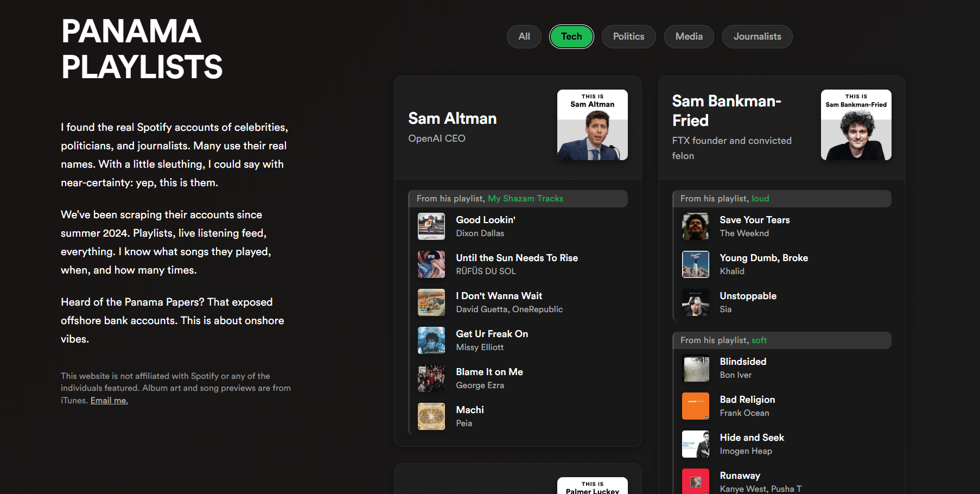Select Blame It on Me title

pyautogui.click(x=489, y=372)
